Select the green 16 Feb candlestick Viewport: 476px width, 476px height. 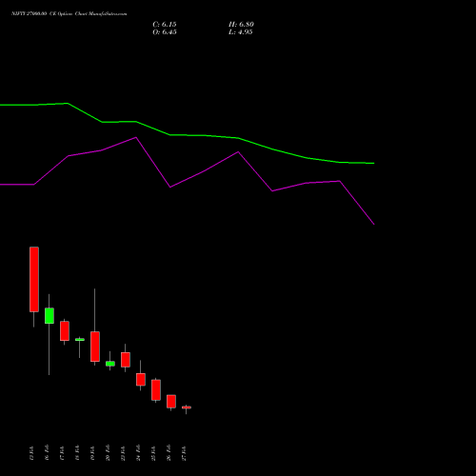(x=50, y=316)
